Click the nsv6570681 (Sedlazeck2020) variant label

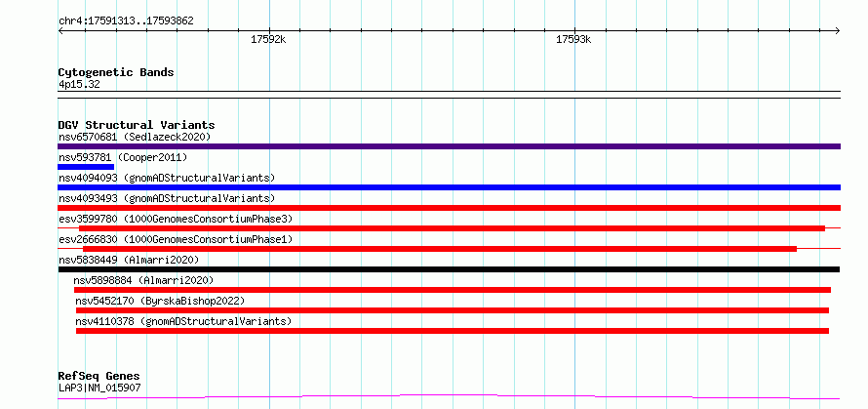(x=135, y=137)
